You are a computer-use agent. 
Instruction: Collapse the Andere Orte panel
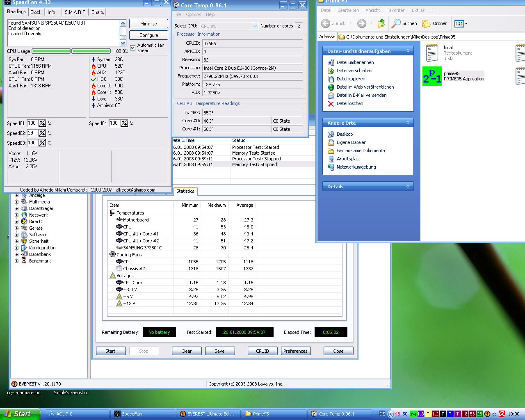click(408, 123)
